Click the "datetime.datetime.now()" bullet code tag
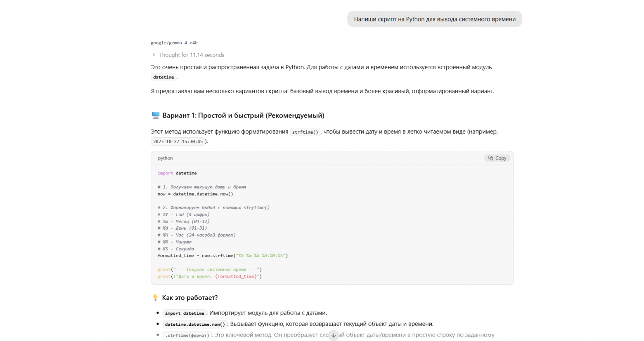Image resolution: width=644 pixels, height=341 pixels. click(x=195, y=324)
